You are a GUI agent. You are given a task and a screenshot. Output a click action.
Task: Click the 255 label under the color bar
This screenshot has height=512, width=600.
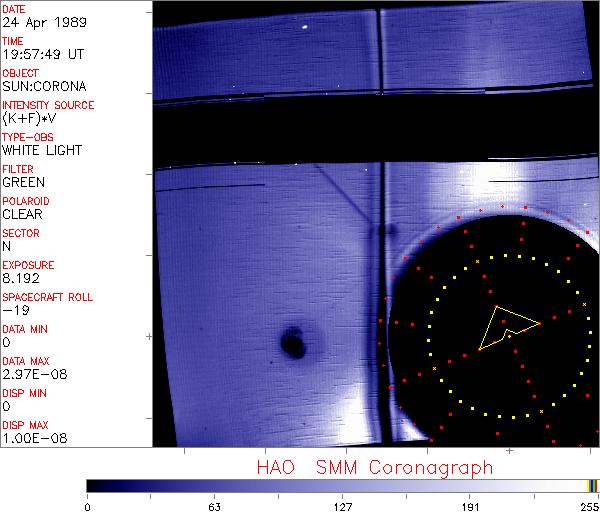pos(588,505)
